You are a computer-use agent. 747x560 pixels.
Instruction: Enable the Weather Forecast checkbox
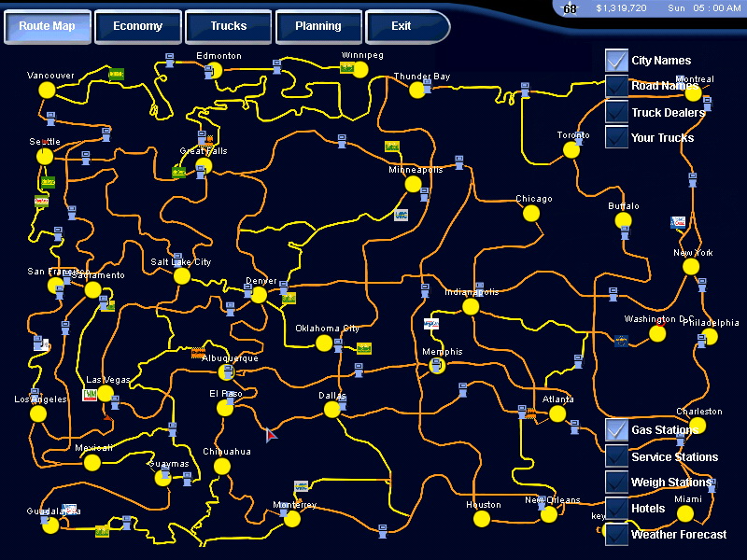616,534
